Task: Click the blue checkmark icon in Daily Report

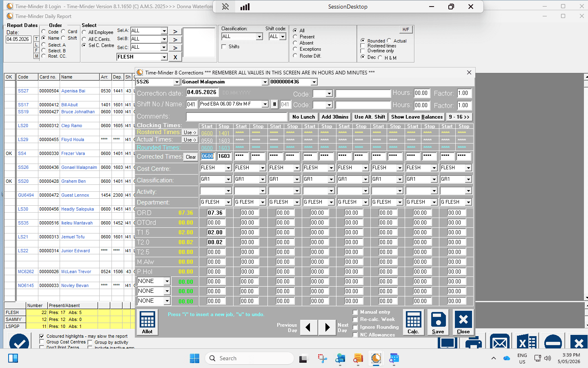Action: tap(19, 342)
